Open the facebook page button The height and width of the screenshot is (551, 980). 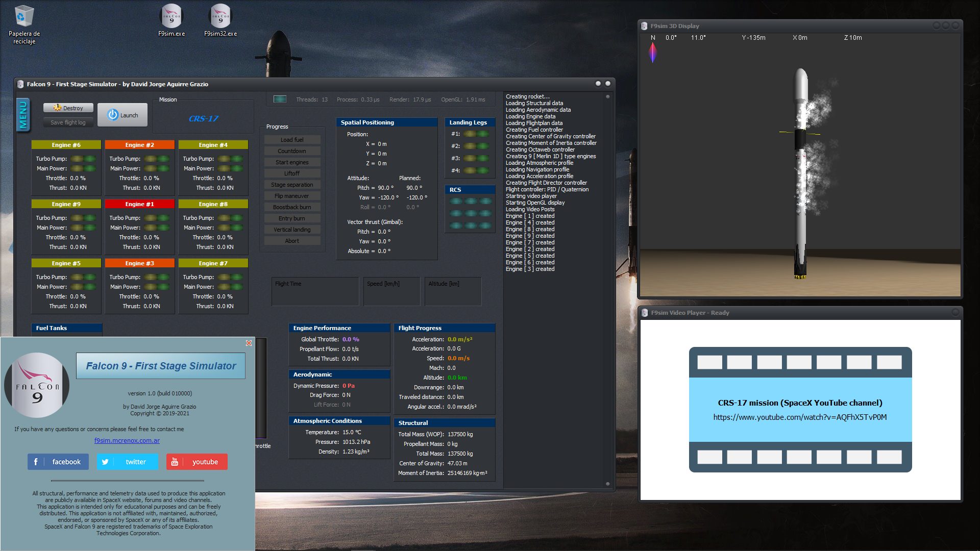(x=58, y=462)
